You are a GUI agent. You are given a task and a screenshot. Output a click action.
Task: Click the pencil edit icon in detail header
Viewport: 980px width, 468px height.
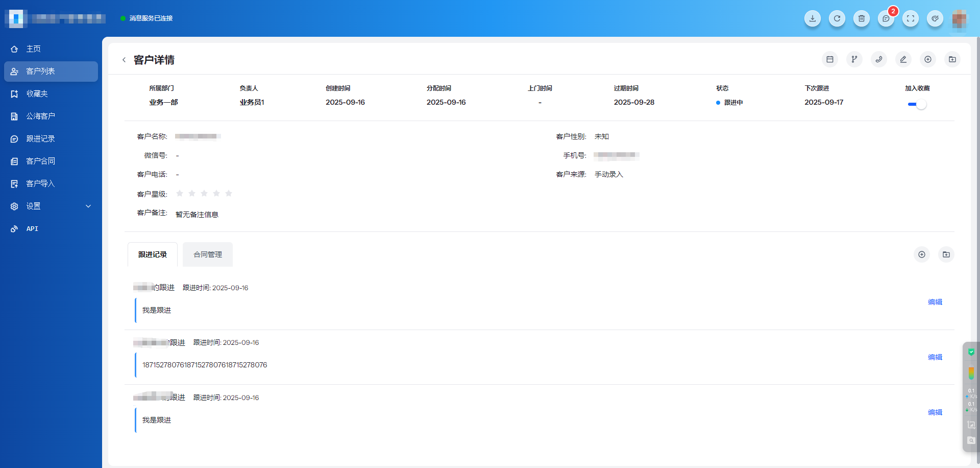903,59
